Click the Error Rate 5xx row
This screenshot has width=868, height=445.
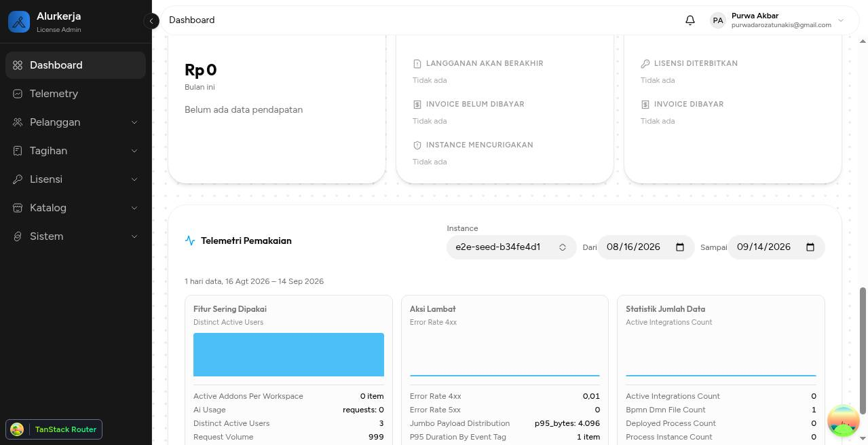505,410
